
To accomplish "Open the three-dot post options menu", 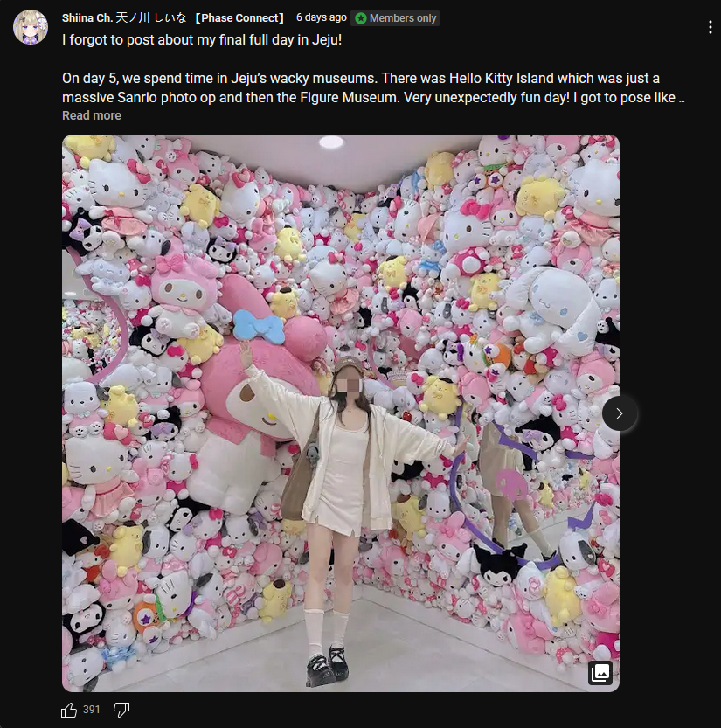I will coord(711,27).
